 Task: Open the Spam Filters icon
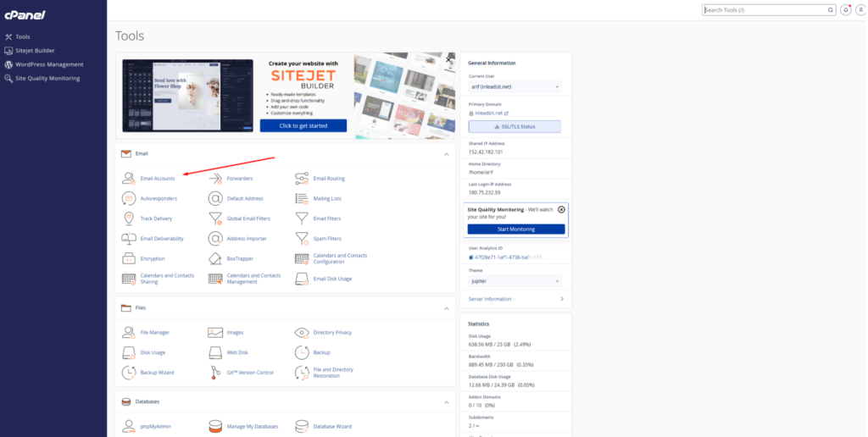coord(302,239)
